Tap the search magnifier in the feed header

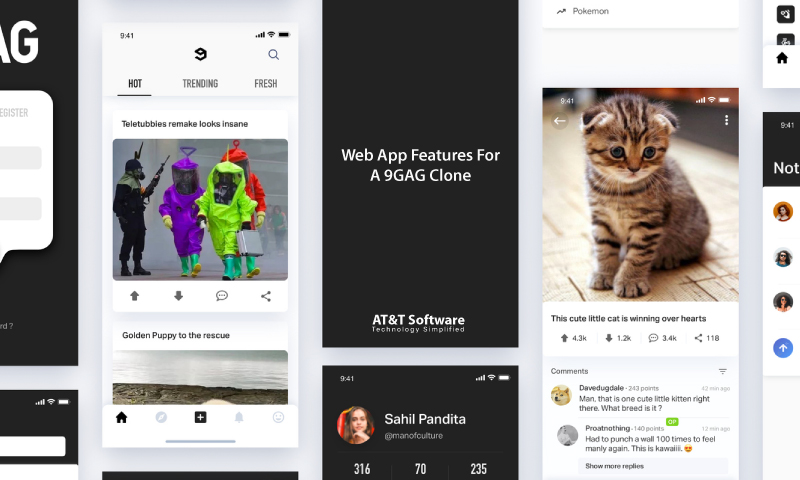[x=273, y=55]
